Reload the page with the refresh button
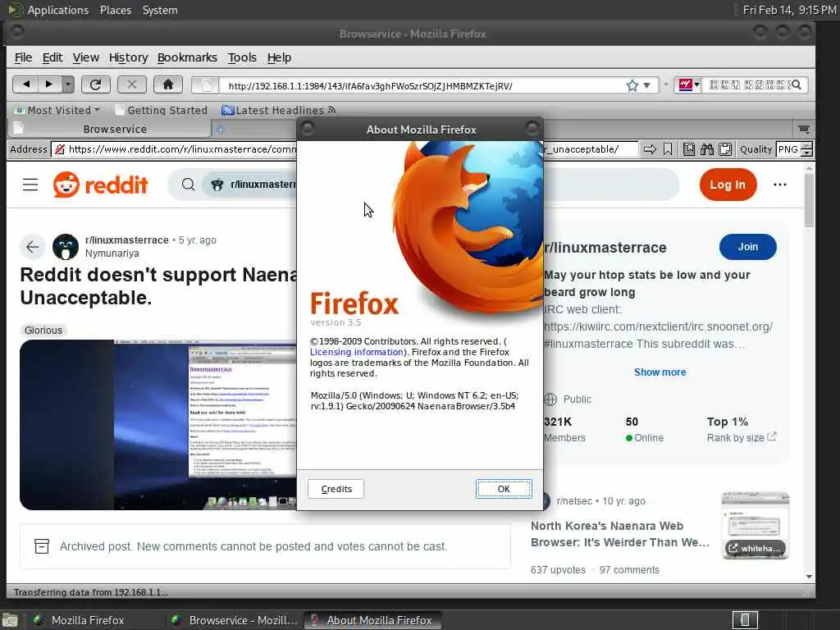The image size is (840, 630). 96,84
